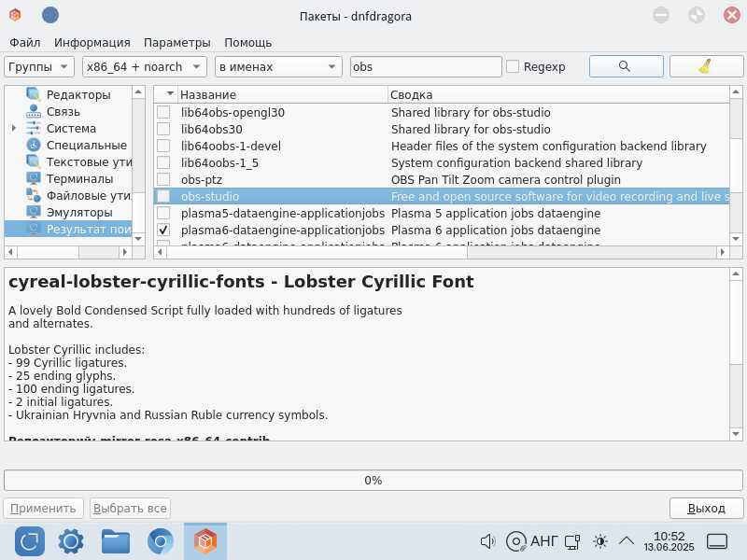Image resolution: width=747 pixels, height=560 pixels.
Task: Open the Информация menu
Action: [92, 42]
